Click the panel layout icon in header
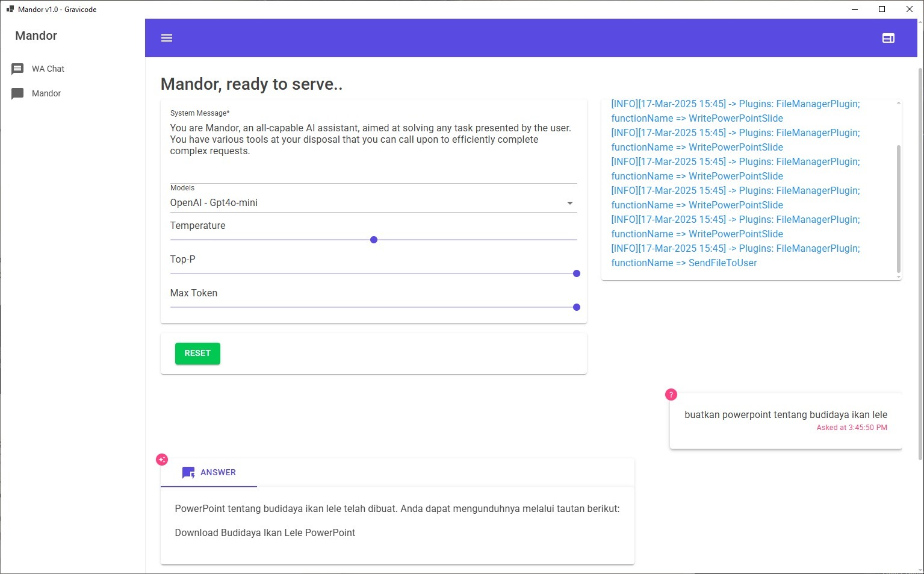The width and height of the screenshot is (924, 574). (x=888, y=38)
